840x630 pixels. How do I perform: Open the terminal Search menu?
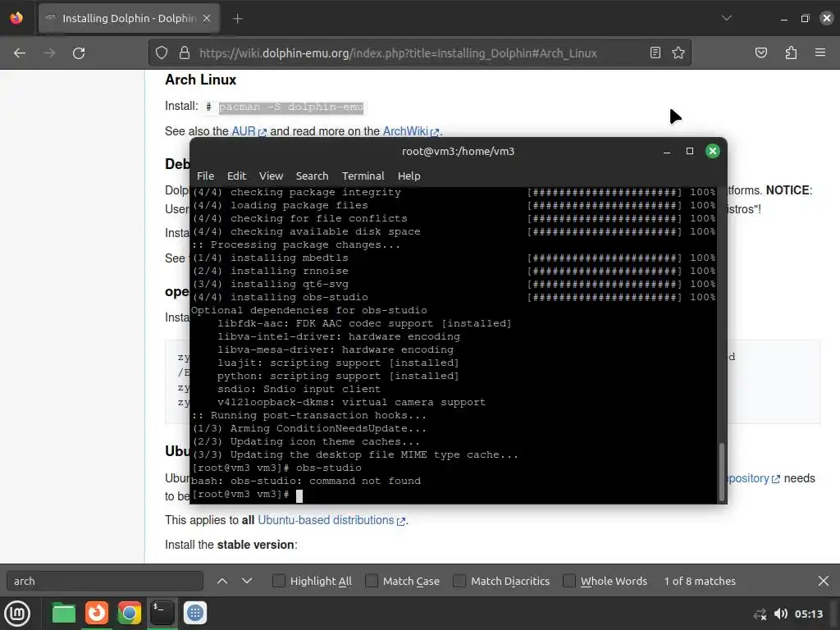[x=312, y=176]
